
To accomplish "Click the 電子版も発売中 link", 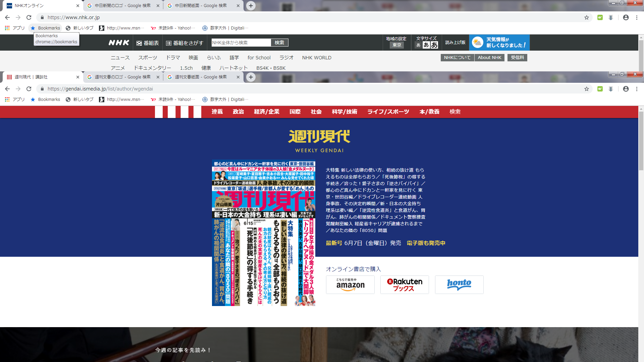I will [426, 243].
